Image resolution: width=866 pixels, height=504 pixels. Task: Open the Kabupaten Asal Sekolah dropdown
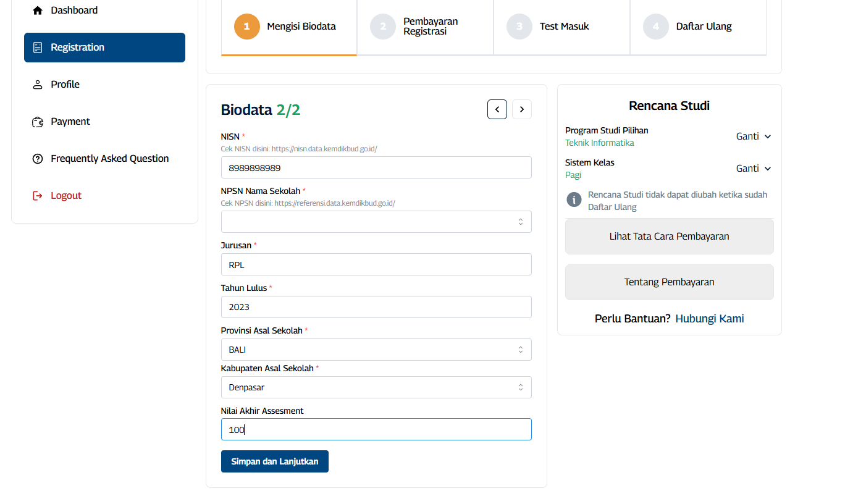(x=376, y=387)
